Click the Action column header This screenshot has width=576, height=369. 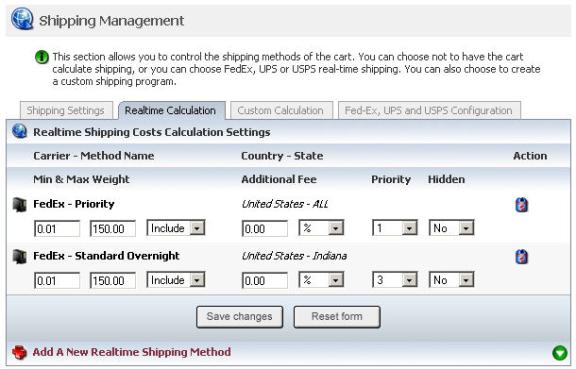point(530,156)
